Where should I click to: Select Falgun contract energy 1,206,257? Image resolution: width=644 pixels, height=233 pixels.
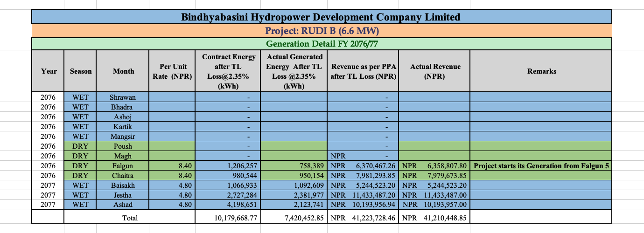click(x=228, y=166)
